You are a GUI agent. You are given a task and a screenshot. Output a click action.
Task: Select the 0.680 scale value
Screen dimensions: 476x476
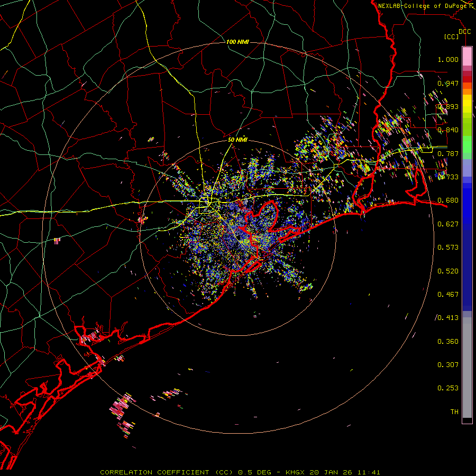448,200
